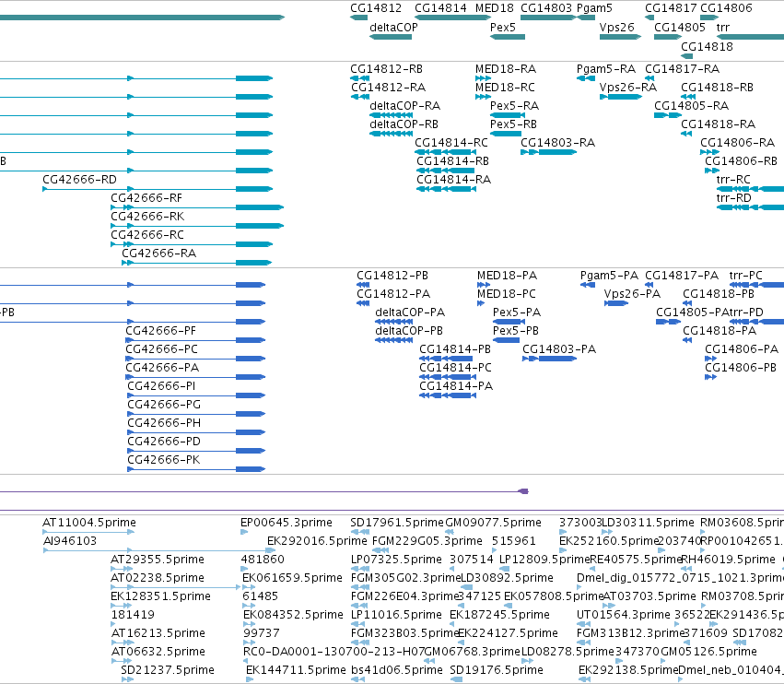Screen dimensions: 784x684
Task: Click transcript CG14814-RB label
Action: [452, 161]
